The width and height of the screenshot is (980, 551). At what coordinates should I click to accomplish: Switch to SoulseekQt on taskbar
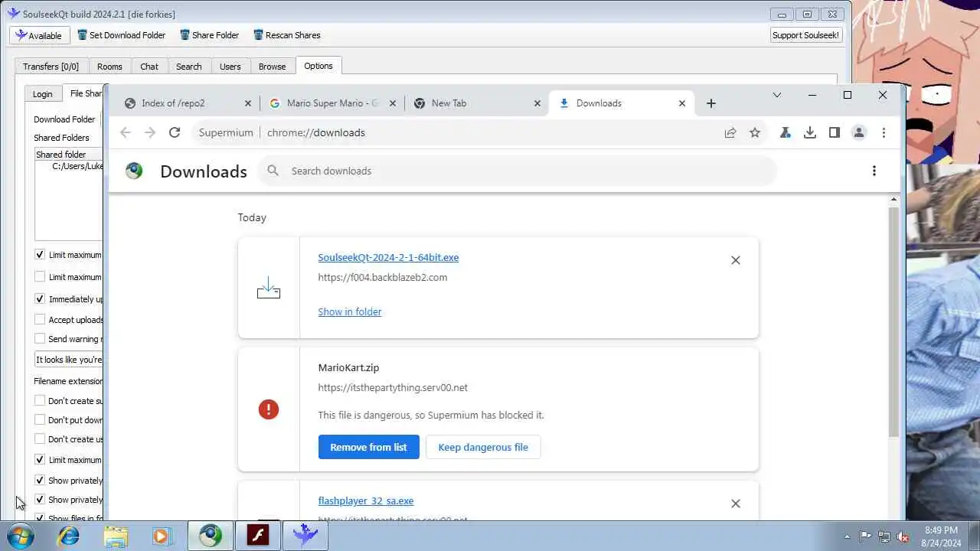pyautogui.click(x=305, y=536)
